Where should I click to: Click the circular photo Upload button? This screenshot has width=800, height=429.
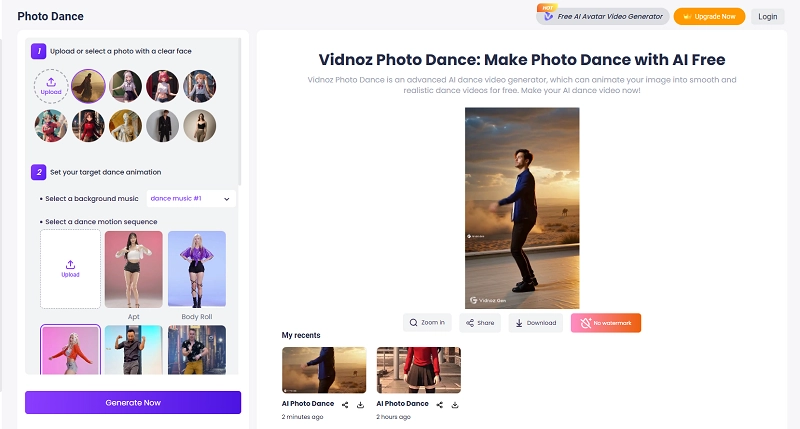tap(51, 86)
